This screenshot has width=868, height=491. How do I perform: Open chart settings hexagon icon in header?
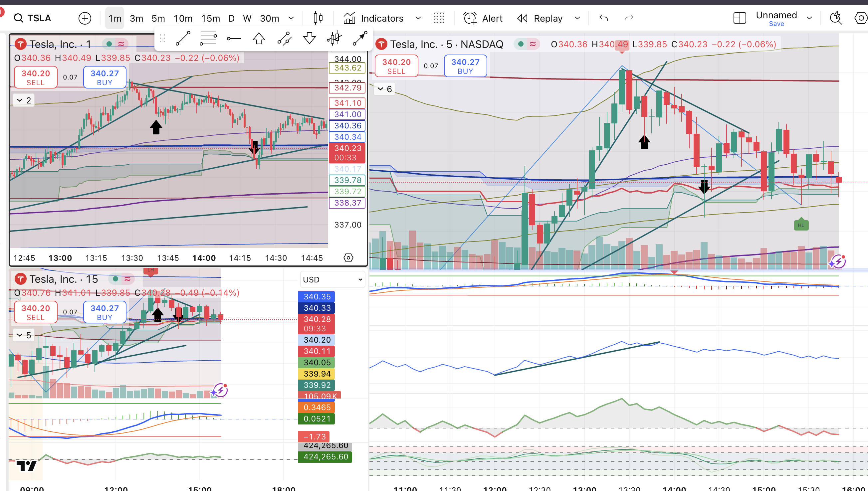coord(861,18)
